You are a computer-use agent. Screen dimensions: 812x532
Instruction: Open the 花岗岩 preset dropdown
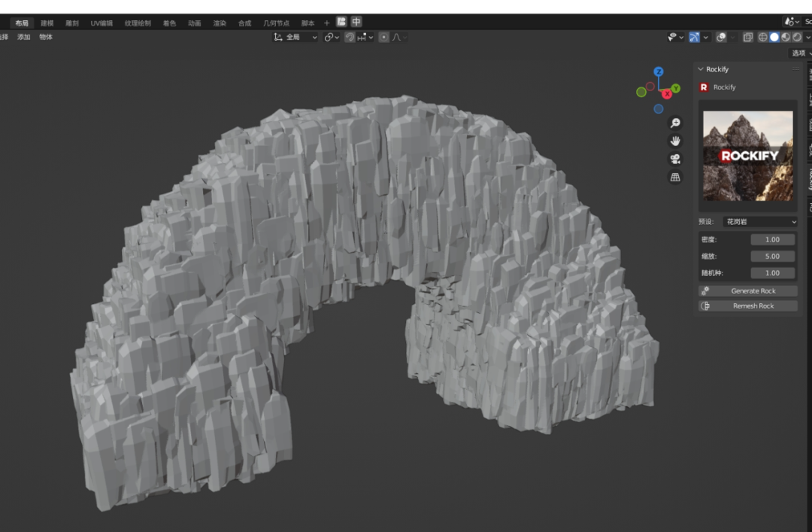[x=759, y=222]
